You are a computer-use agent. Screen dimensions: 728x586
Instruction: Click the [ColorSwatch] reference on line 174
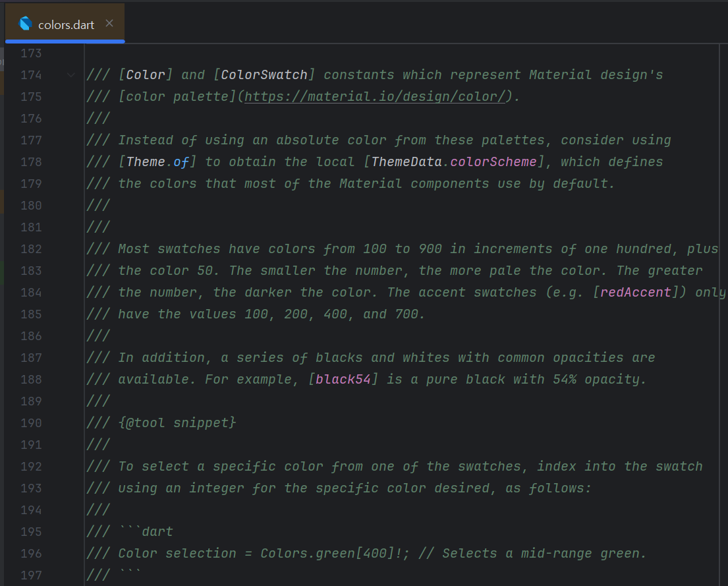click(x=264, y=75)
